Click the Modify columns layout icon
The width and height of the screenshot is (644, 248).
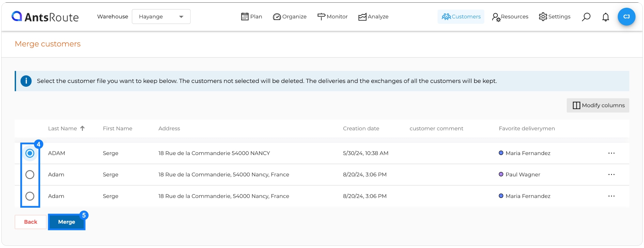(576, 105)
